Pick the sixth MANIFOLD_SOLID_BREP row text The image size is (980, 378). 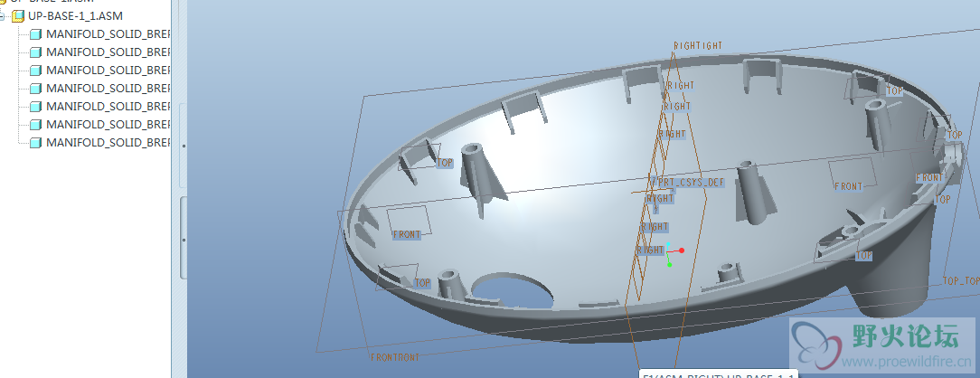point(108,124)
